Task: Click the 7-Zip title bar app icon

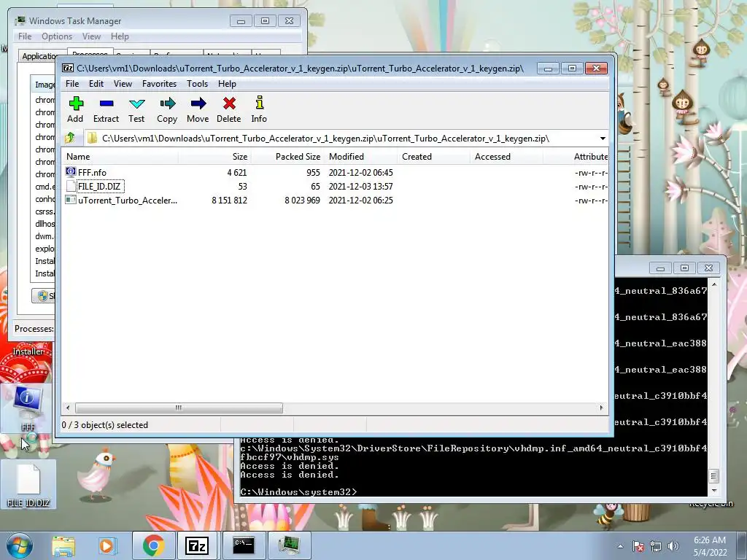Action: [68, 68]
